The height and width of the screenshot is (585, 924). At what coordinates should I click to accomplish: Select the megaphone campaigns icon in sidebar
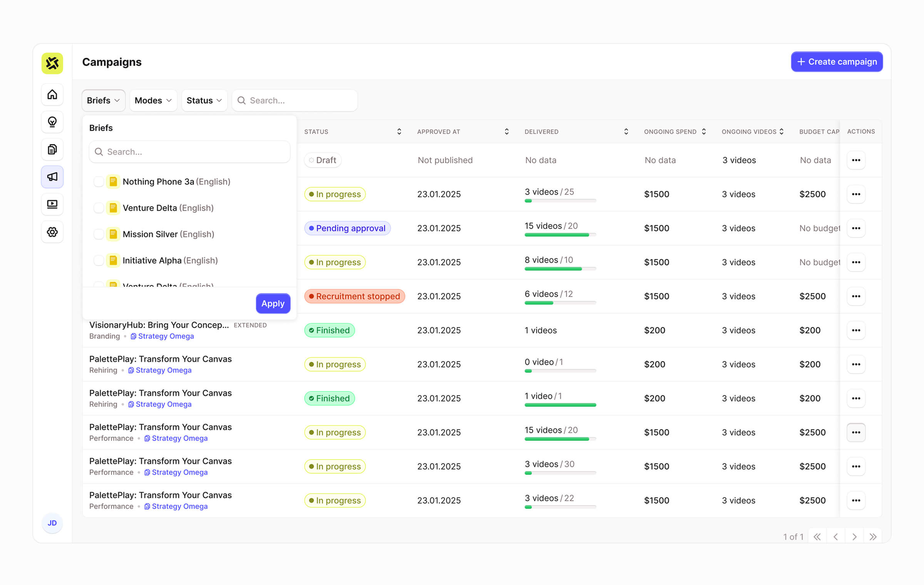click(52, 177)
